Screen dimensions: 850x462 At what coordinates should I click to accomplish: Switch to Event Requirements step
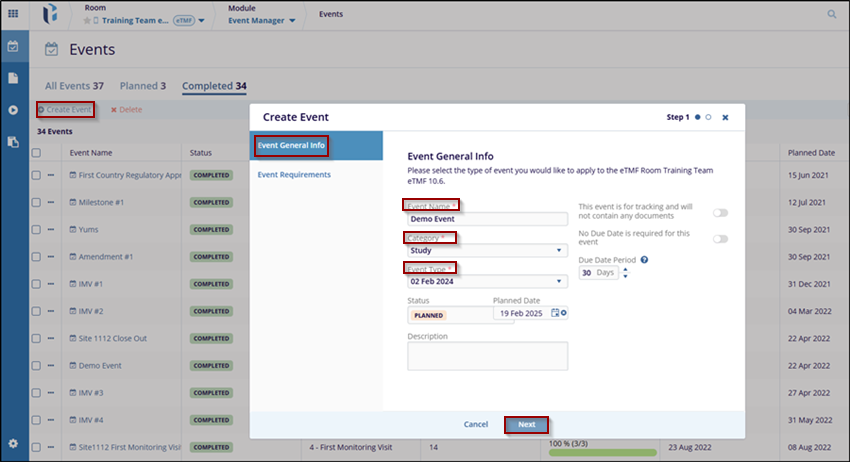[x=294, y=175]
